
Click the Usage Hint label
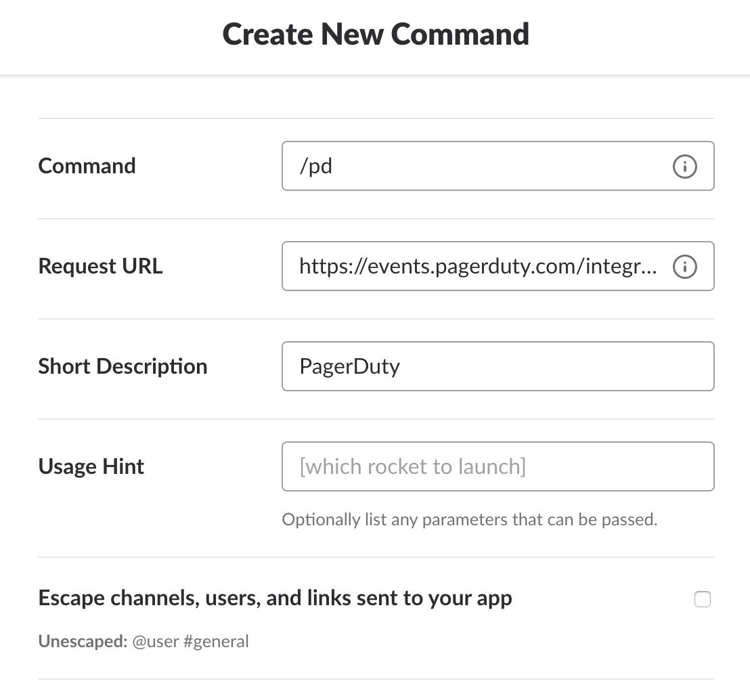coord(91,466)
